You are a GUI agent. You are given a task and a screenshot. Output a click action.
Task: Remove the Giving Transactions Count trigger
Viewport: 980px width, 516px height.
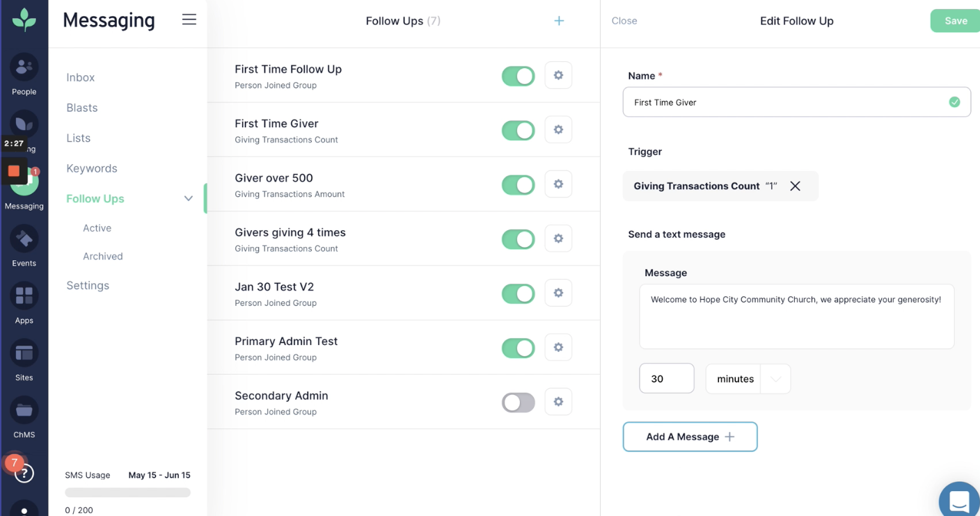(795, 186)
